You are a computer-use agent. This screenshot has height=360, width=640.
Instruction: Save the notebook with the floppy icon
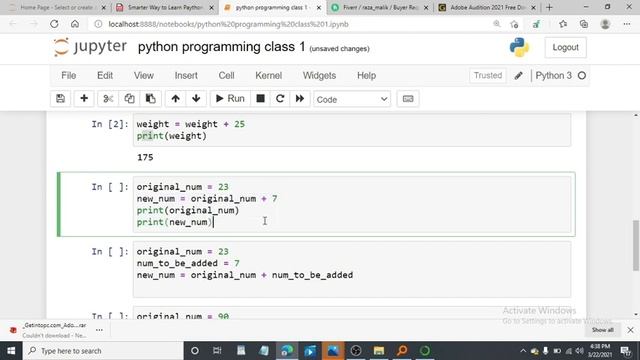[x=60, y=99]
